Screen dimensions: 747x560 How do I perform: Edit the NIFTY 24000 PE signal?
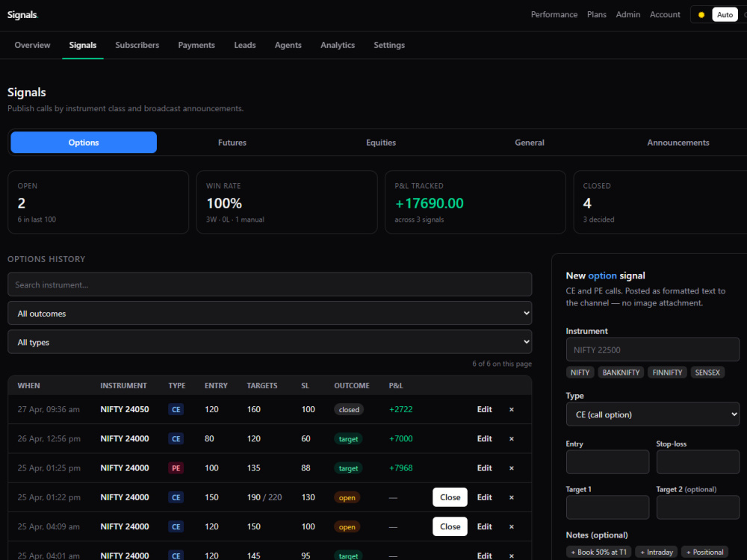485,468
